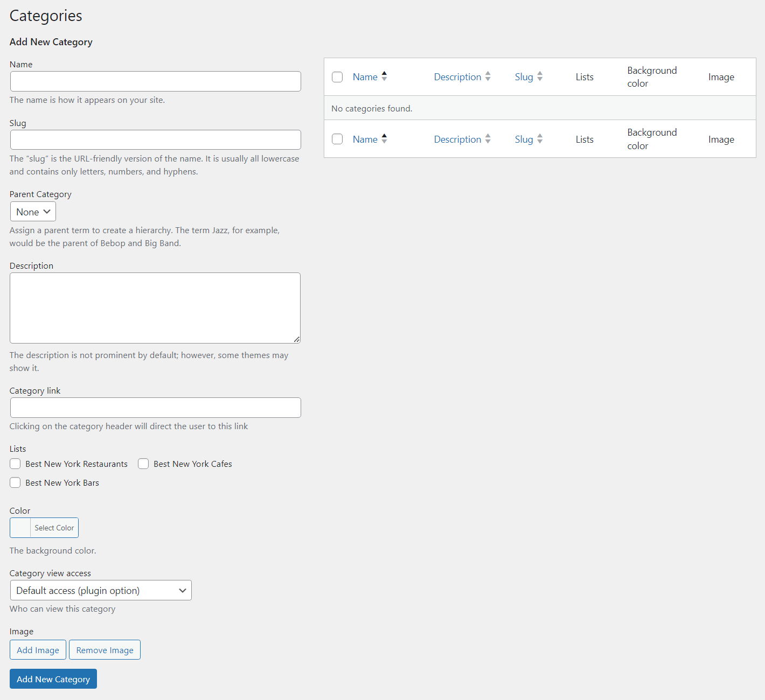Image resolution: width=765 pixels, height=700 pixels.
Task: Click the 'Who can view this category' hint
Action: coord(62,608)
